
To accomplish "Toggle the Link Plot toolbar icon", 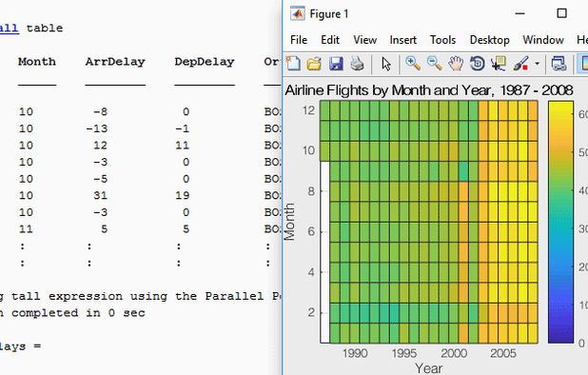I will pyautogui.click(x=559, y=64).
